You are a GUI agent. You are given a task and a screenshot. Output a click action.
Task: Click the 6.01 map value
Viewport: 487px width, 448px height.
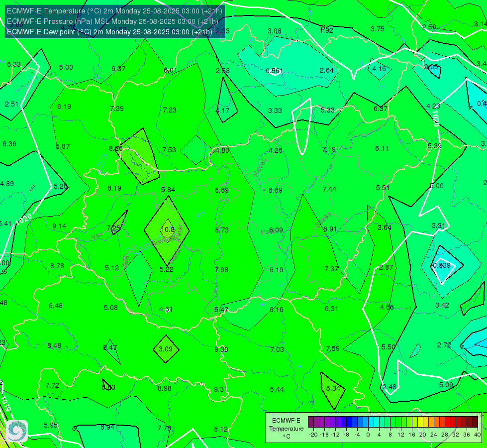pos(171,70)
